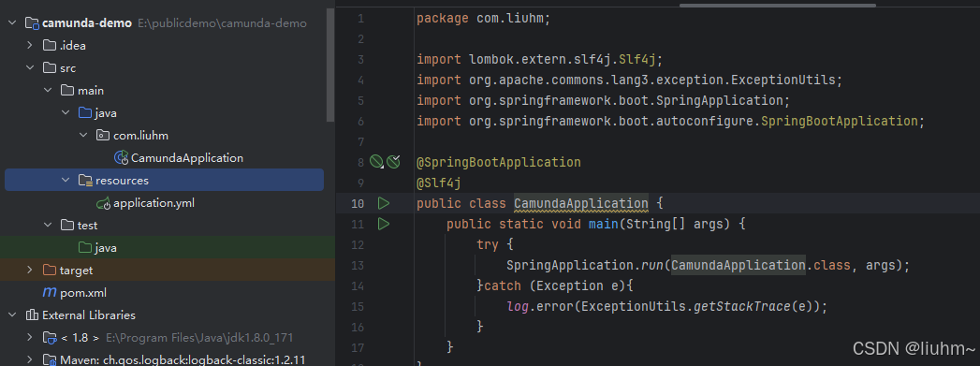Image resolution: width=980 pixels, height=366 pixels.
Task: Click the catch keyword on line 14
Action: [x=503, y=286]
